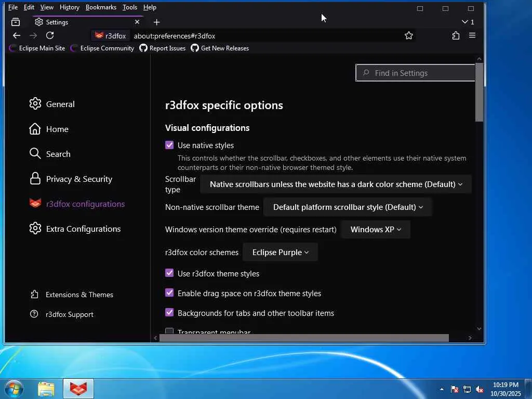Reload the current page
The height and width of the screenshot is (399, 532).
(x=50, y=35)
